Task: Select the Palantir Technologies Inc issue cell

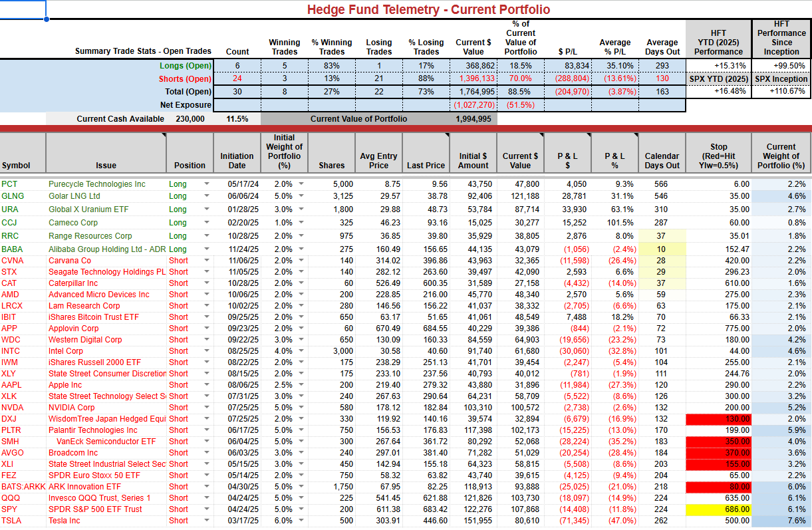Action: [106, 430]
